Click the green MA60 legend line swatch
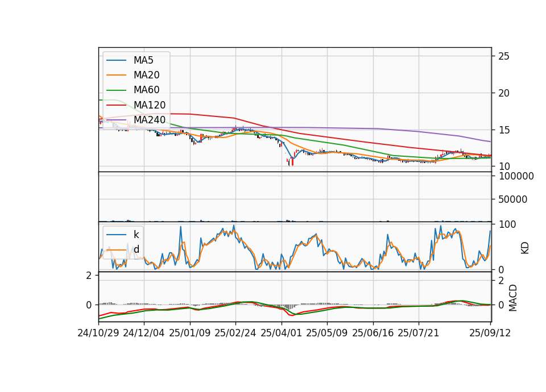The image size is (546, 392). [x=116, y=90]
